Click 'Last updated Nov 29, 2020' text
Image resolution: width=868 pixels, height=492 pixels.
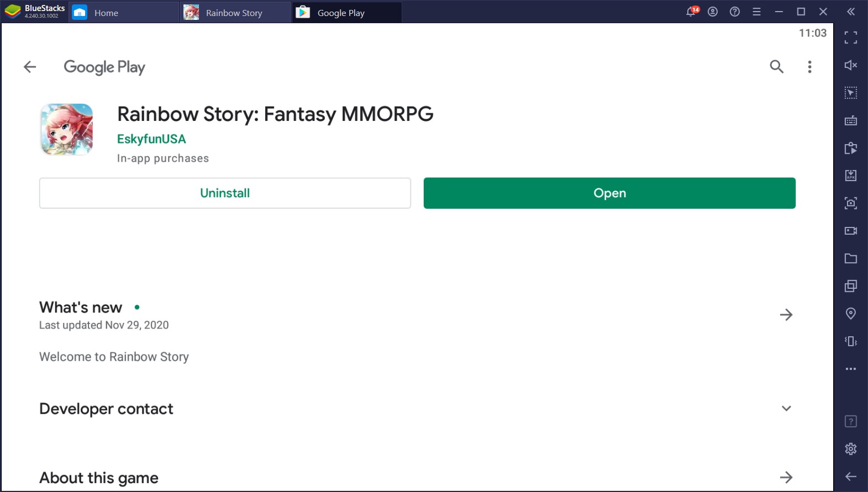[x=104, y=325]
